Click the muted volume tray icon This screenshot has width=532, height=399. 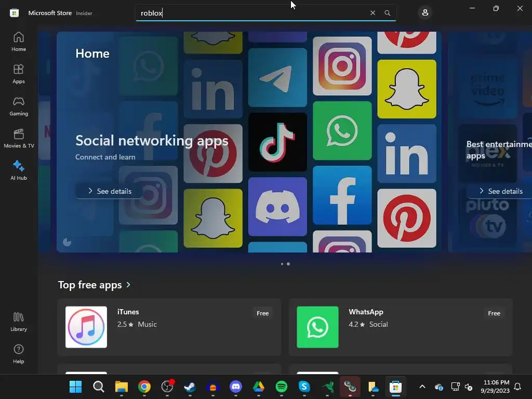469,387
